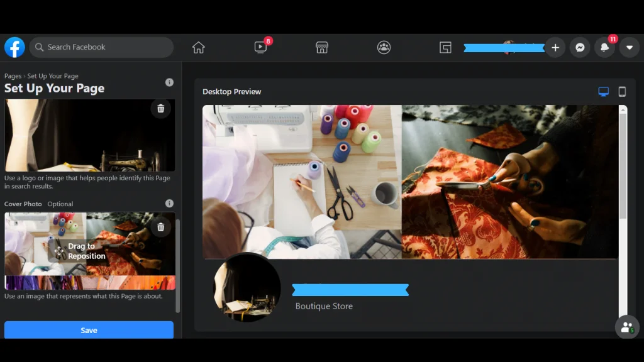Click the preview pane scrollbar

[623, 166]
